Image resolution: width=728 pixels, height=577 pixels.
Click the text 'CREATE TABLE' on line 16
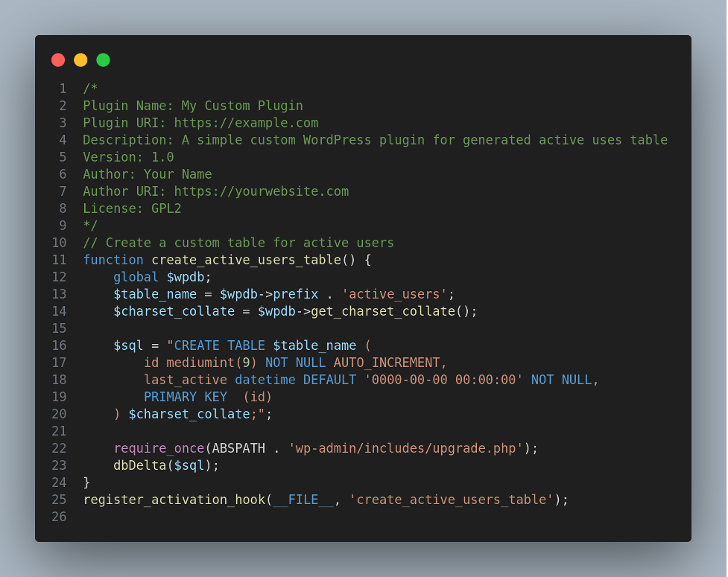(x=220, y=346)
